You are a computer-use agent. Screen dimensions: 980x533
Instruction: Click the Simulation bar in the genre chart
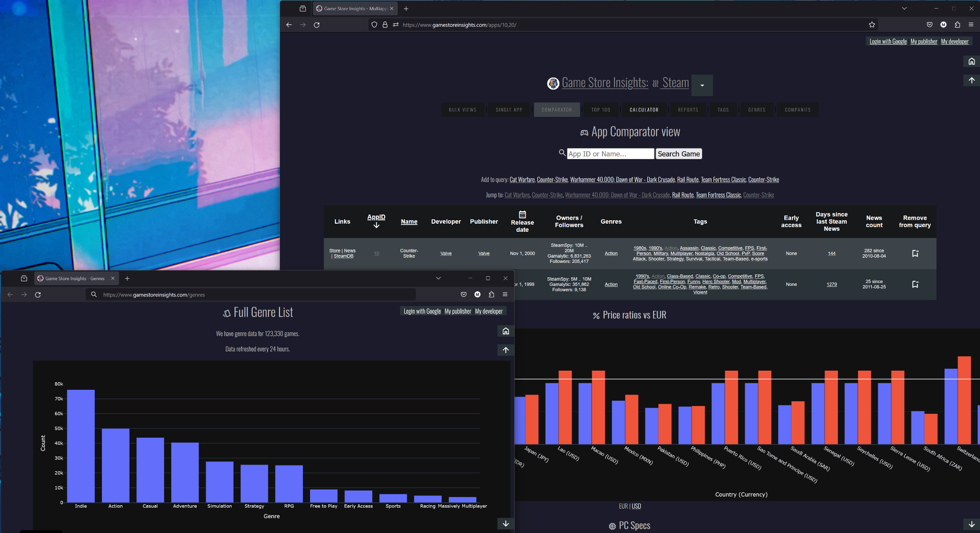pos(220,482)
